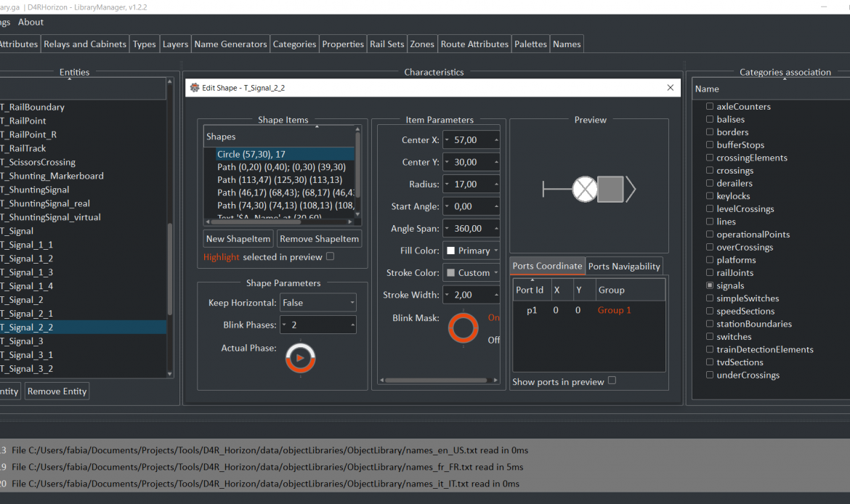Open the Fill Color Primary dropdown
This screenshot has height=504, width=850.
[x=470, y=251]
